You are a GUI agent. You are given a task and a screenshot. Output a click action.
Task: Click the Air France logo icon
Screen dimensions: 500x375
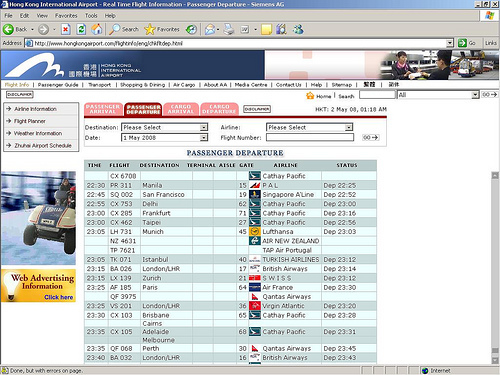pos(255,287)
